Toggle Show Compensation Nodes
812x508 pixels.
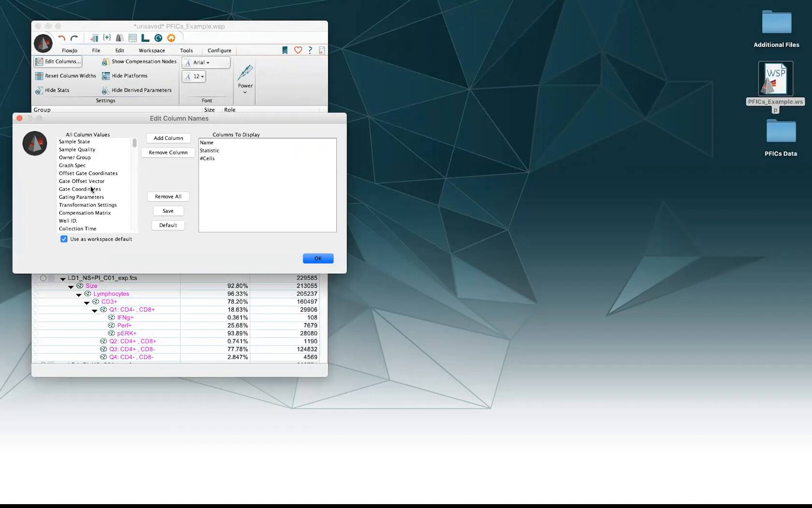click(139, 62)
